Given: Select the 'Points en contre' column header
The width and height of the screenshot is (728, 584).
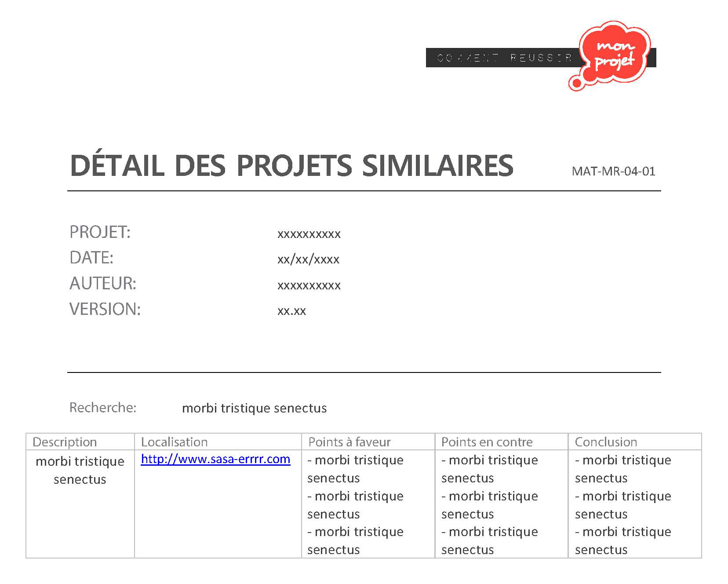Looking at the screenshot, I should point(487,442).
